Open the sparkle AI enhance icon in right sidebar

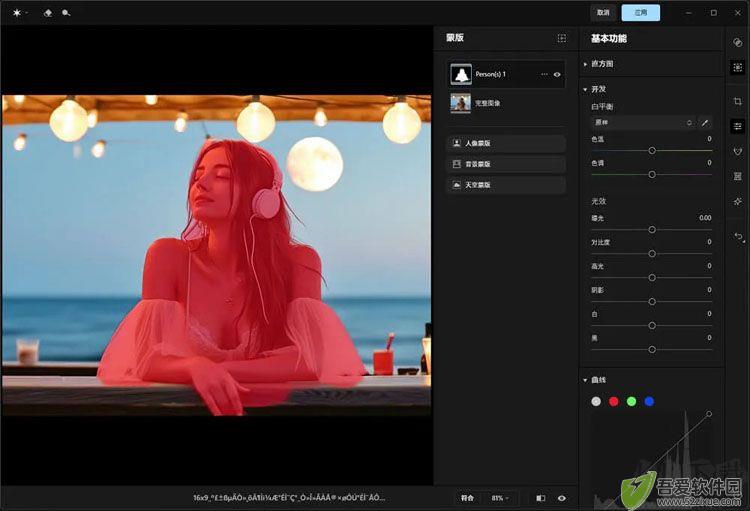click(738, 201)
